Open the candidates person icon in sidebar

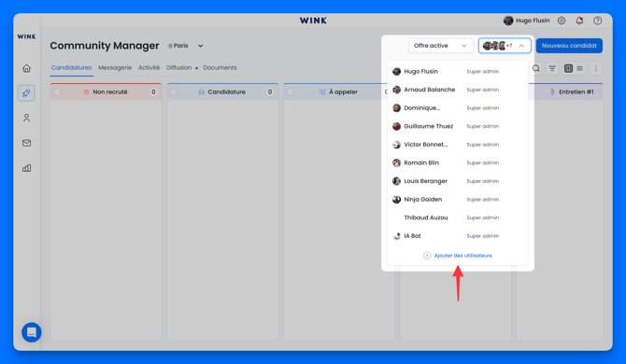pos(26,118)
